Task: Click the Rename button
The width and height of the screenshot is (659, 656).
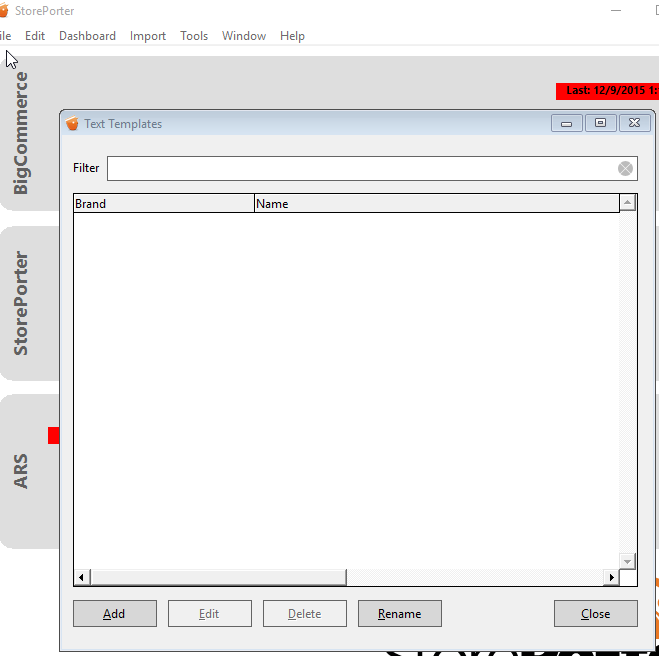Action: pos(399,614)
